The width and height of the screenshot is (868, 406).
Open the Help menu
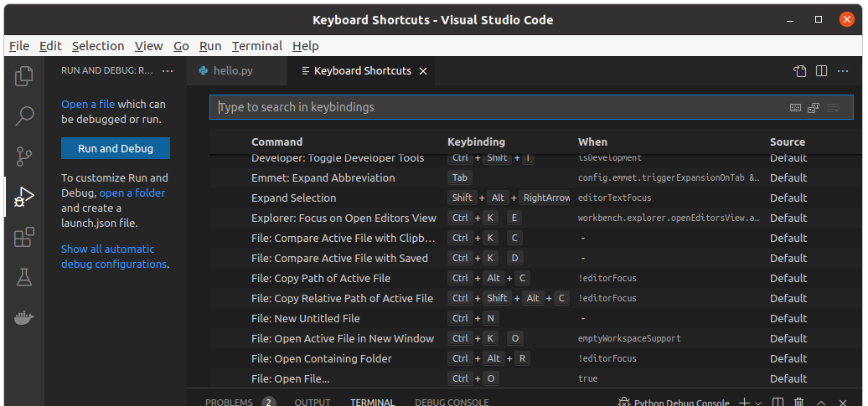(306, 46)
